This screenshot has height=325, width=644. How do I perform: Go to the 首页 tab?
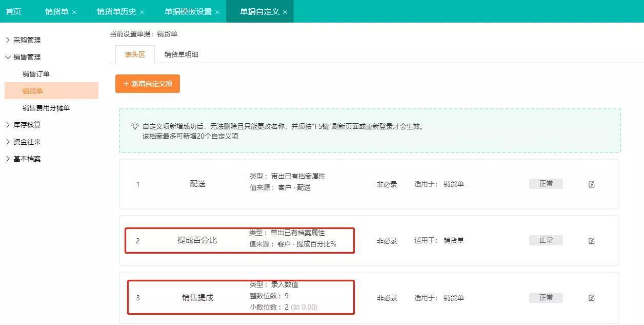point(13,11)
